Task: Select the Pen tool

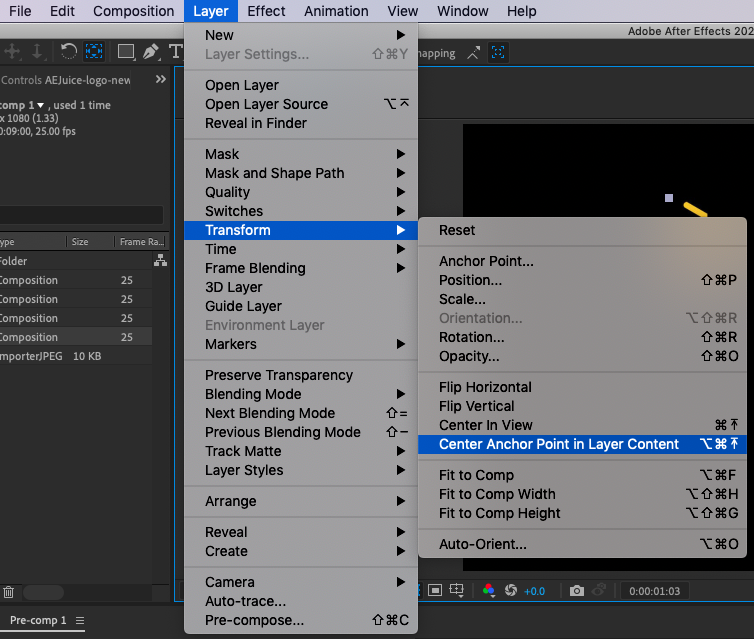Action: (x=150, y=52)
